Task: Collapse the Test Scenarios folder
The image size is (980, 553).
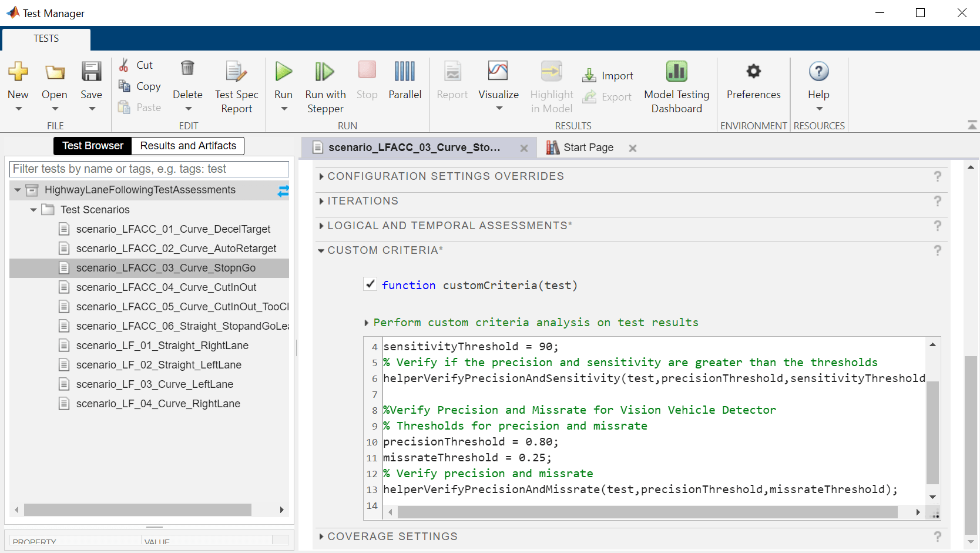Action: (33, 210)
